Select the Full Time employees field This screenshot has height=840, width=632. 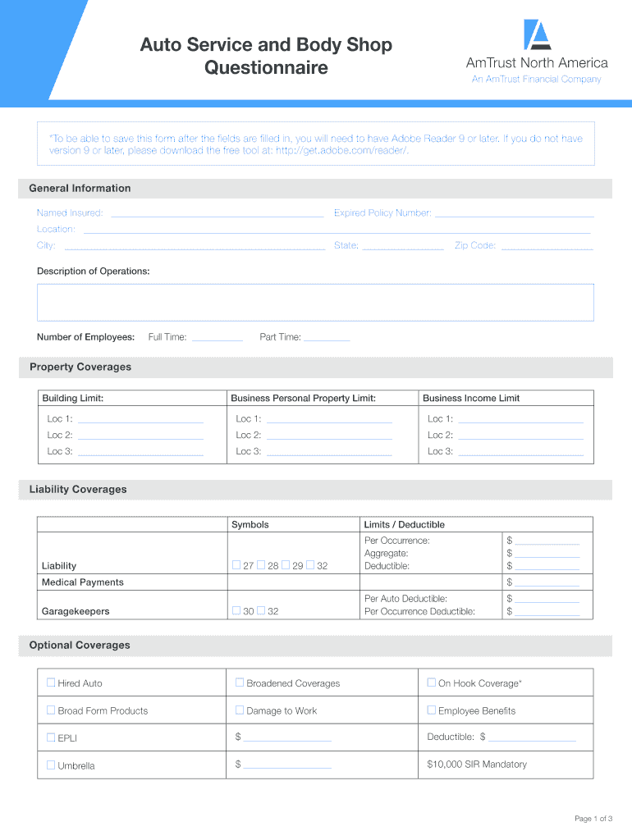217,336
